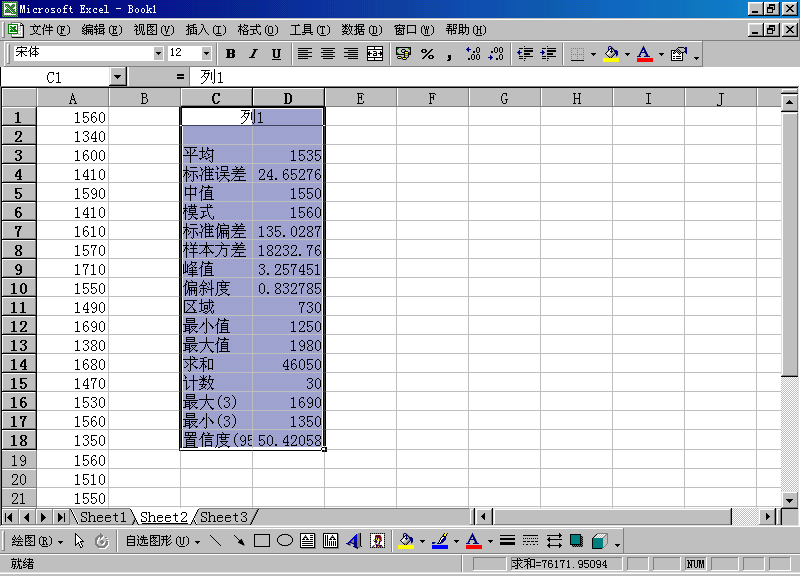Toggle bold formatting
800x576 pixels.
(x=231, y=53)
